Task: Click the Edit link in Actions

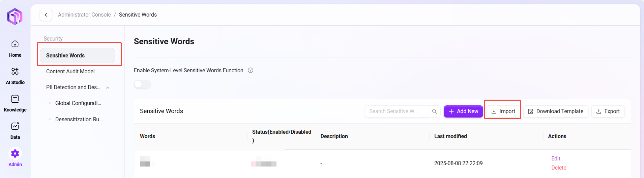Action: click(556, 158)
